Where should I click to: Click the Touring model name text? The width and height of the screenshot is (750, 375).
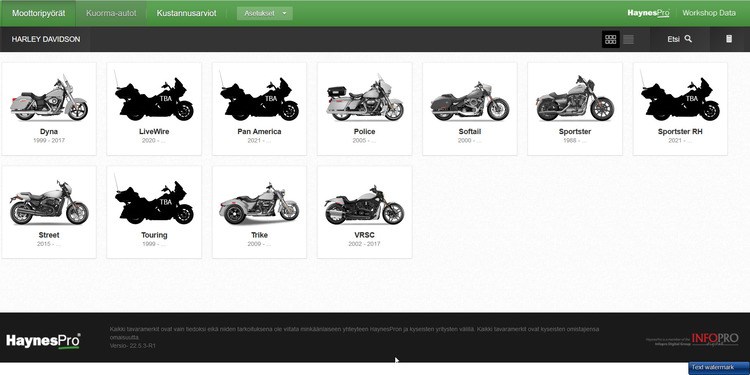(x=154, y=235)
